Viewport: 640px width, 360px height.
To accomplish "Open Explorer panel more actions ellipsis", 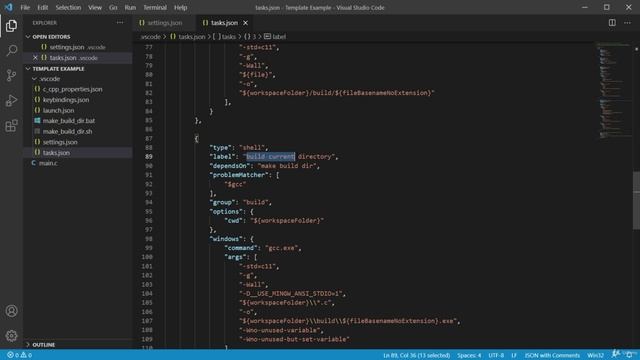I will pos(120,23).
